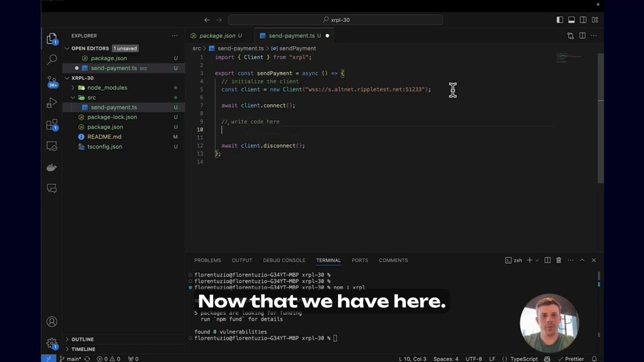
Task: Click the editor minimap
Action: 575,57
